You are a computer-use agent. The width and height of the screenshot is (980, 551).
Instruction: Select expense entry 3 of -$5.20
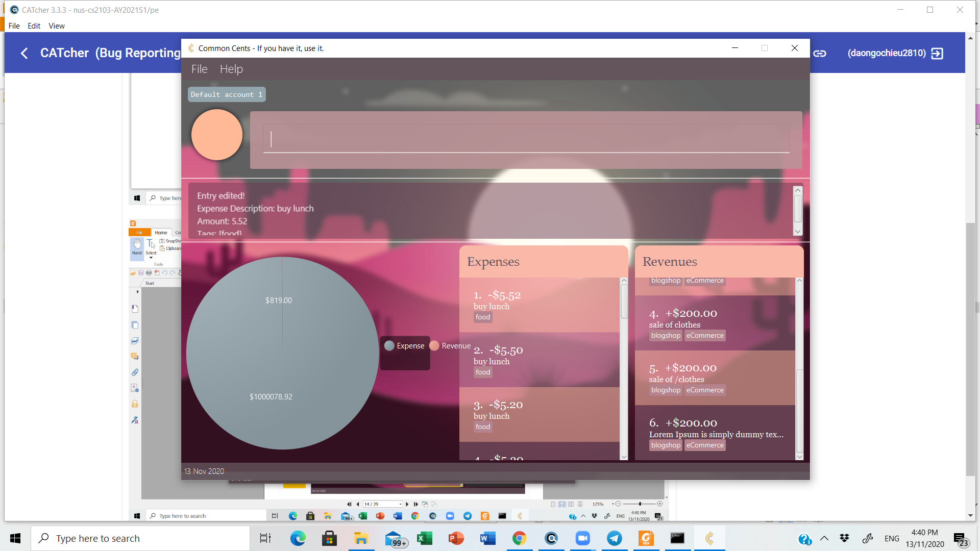(x=539, y=415)
